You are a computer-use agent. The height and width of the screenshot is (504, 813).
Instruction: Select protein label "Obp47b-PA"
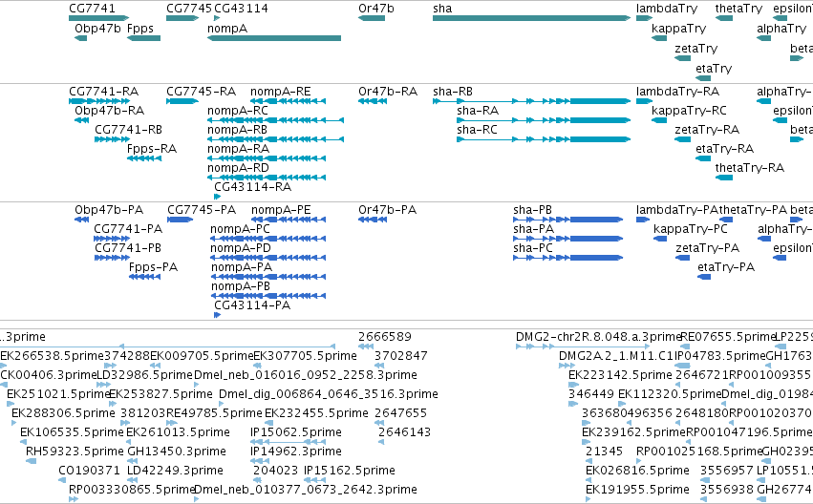[x=109, y=210]
